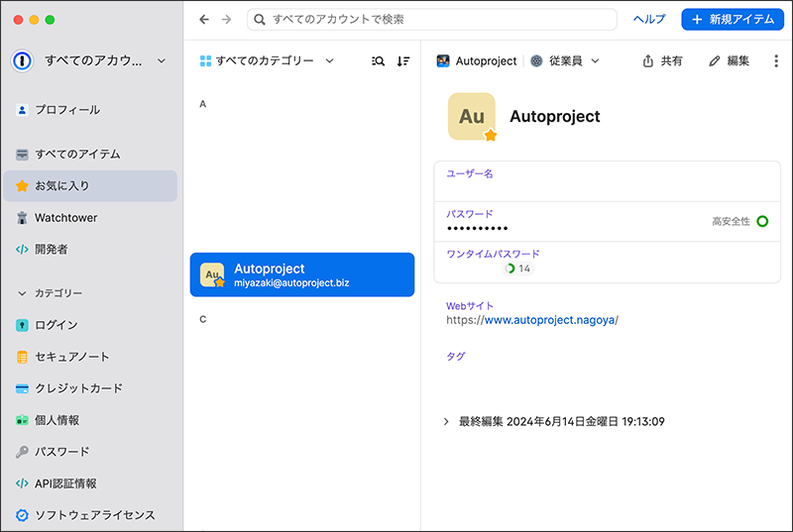Open the account switcher dropdown
This screenshot has height=532, width=793.
point(91,61)
